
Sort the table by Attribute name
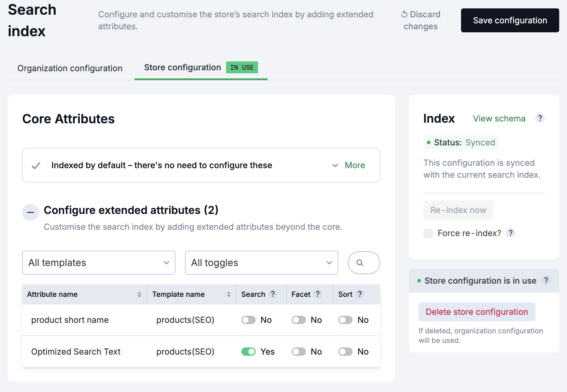[140, 294]
